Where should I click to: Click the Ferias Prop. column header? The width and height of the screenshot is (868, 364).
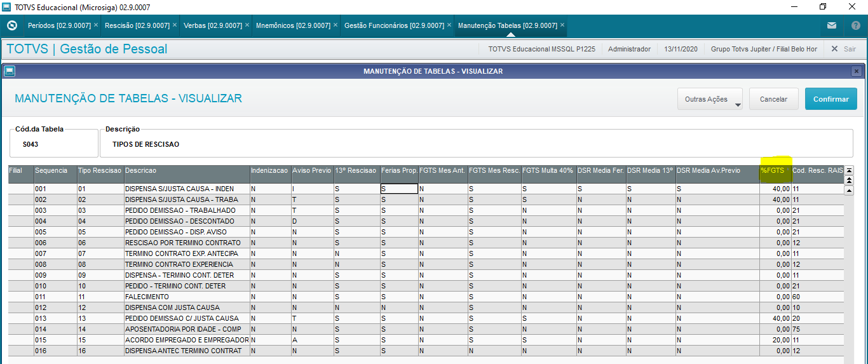[x=399, y=175]
